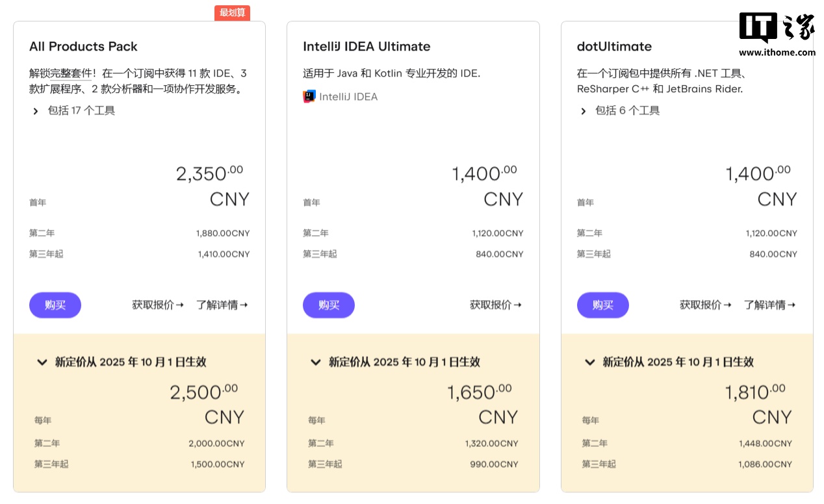This screenshot has height=504, width=824.
Task: Collapse new pricing section under All Products Pack
Action: coord(42,362)
